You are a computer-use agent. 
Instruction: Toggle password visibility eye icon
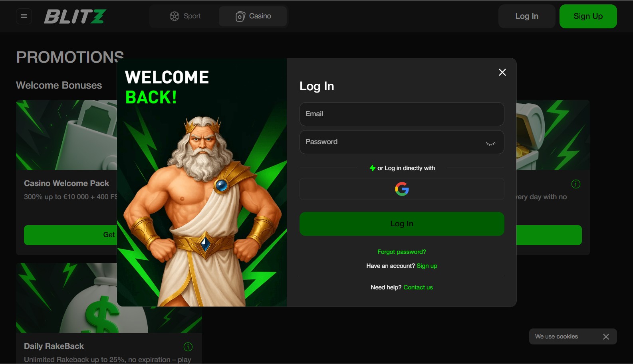pyautogui.click(x=490, y=143)
